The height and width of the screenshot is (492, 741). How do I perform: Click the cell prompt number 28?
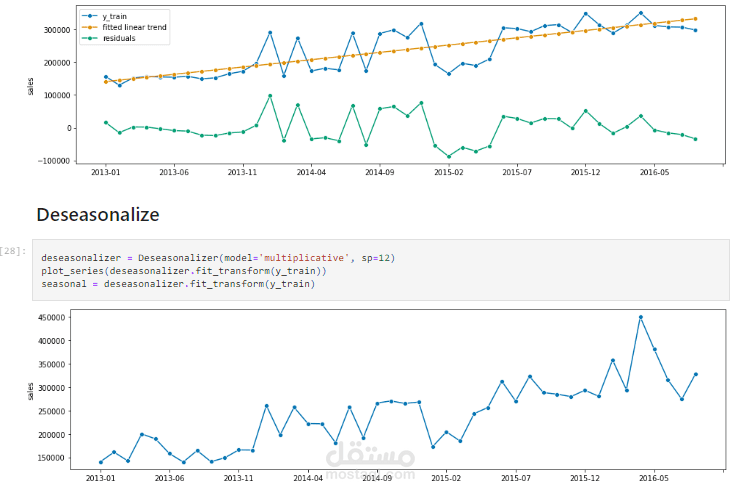click(x=14, y=249)
